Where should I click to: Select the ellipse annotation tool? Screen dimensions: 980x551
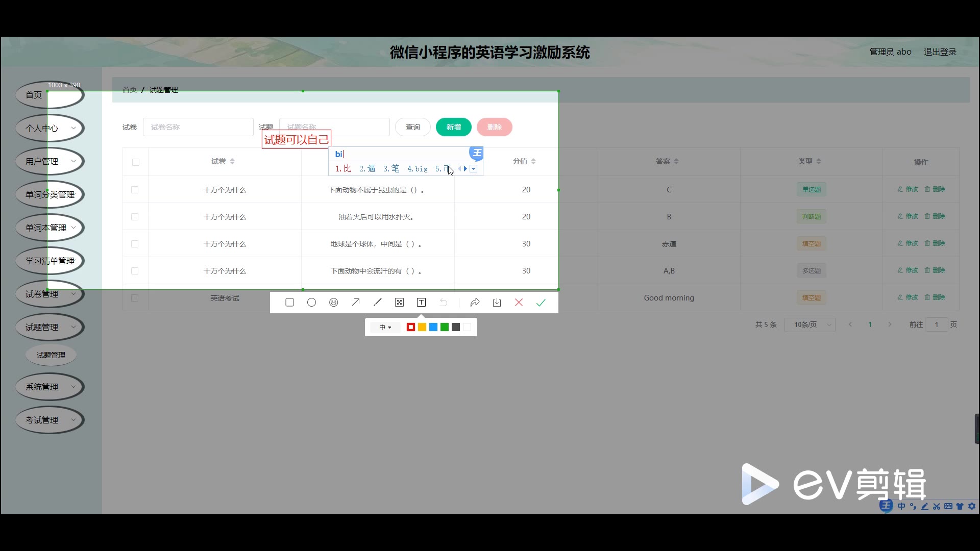pos(311,303)
